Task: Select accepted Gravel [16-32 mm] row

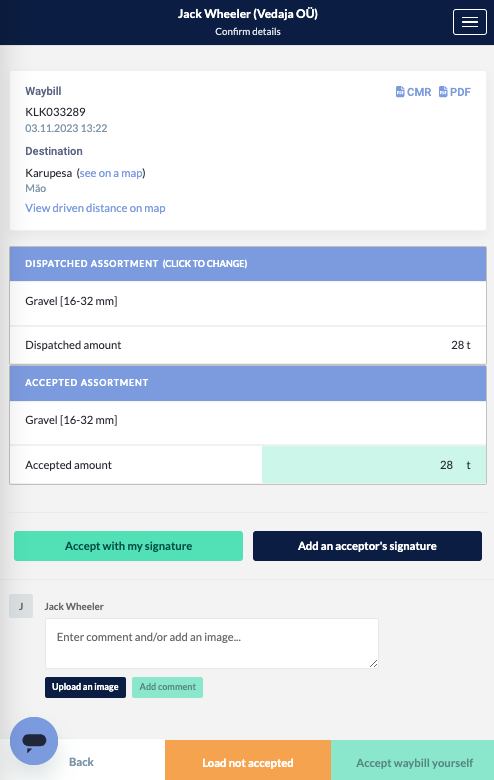Action: 248,422
